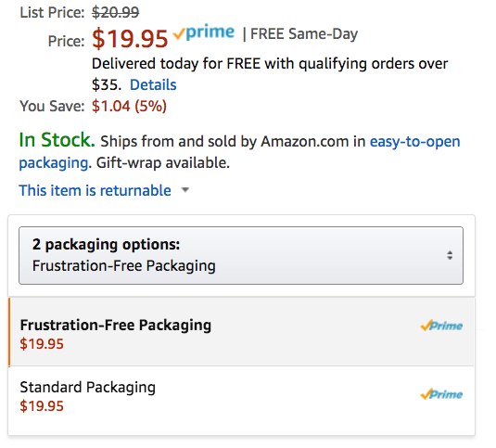Click the $19.95 main price

coord(130,39)
